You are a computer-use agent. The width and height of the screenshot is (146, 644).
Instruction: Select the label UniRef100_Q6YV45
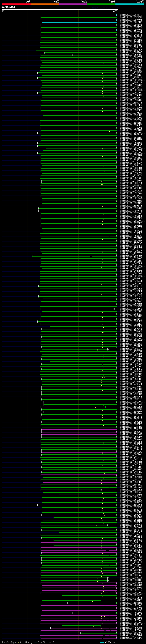click(x=131, y=329)
